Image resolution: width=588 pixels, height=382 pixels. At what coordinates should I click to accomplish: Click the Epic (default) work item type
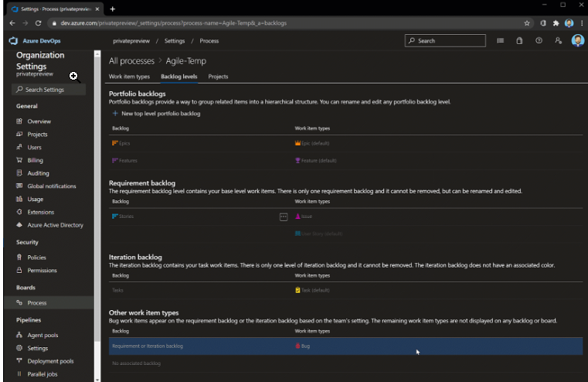click(312, 143)
